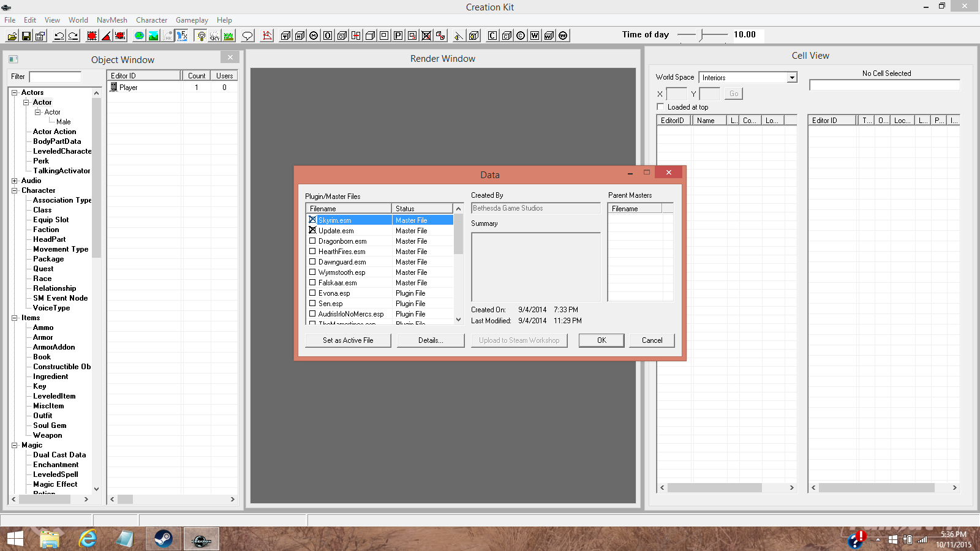The image size is (980, 551).
Task: Click the square letter W toolbar icon
Action: pos(535,36)
